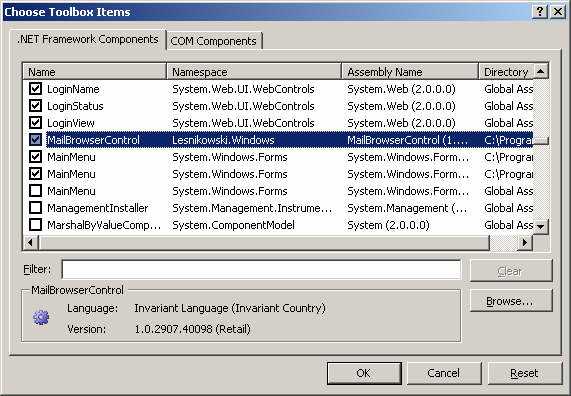Select the .NET Framework Components tab

[88, 39]
